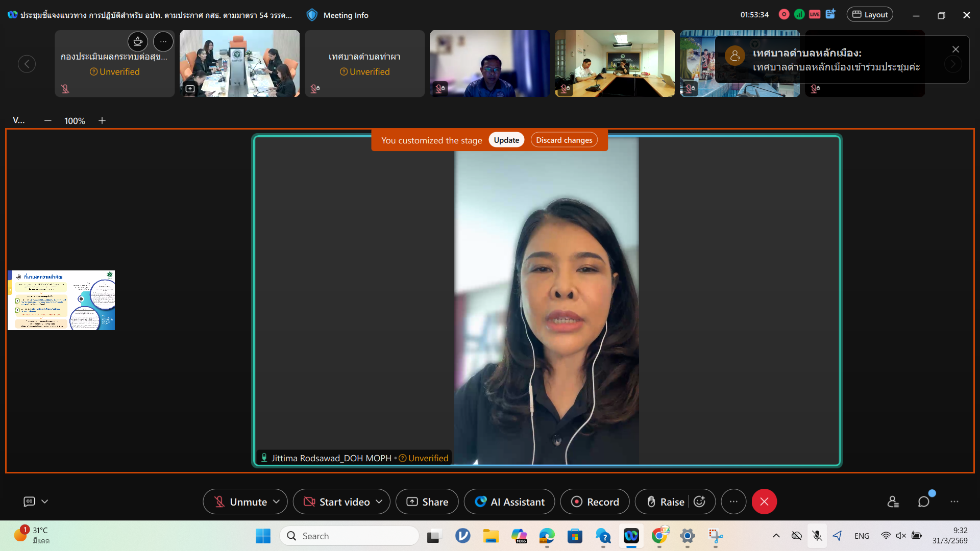Screen dimensions: 980x551
Task: Click Discard changes button
Action: (564, 140)
